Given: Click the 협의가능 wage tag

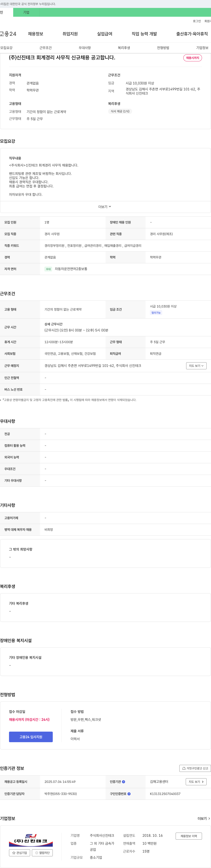Looking at the screenshot, I should [156, 313].
